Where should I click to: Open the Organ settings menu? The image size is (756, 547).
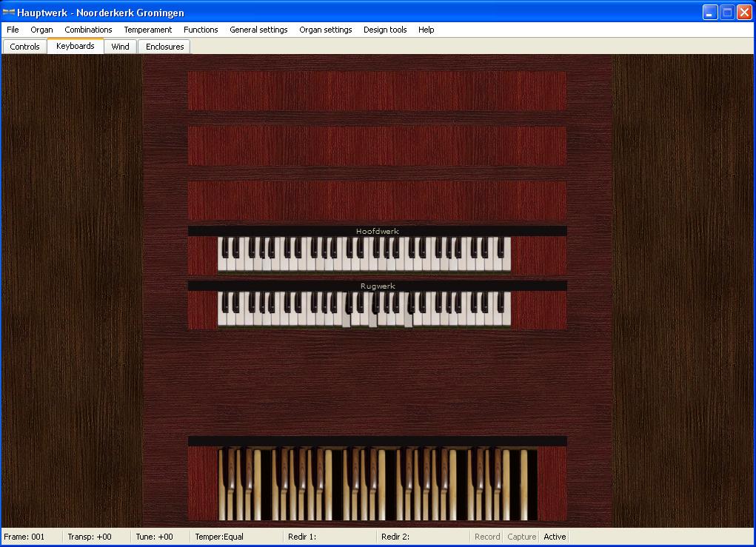click(326, 30)
